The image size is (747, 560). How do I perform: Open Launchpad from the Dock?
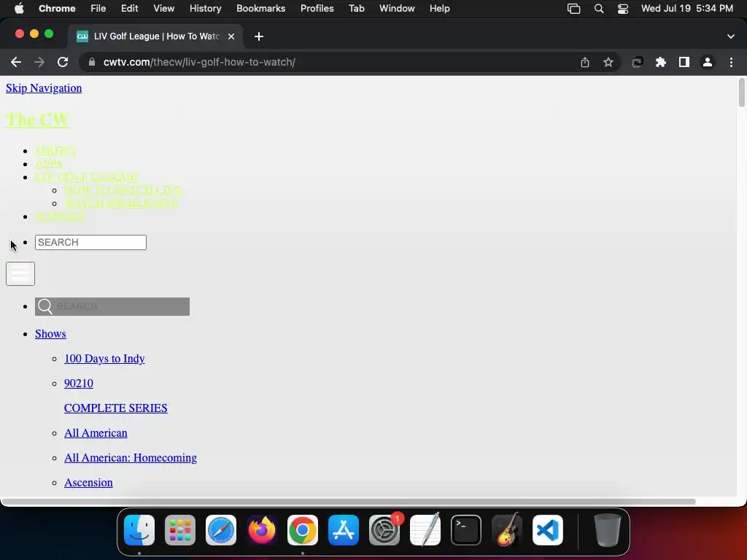(x=180, y=530)
